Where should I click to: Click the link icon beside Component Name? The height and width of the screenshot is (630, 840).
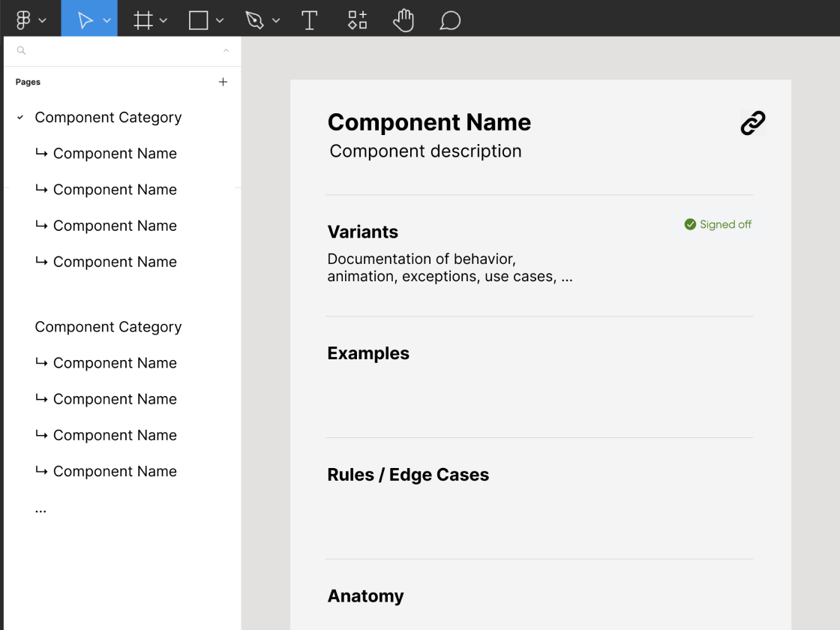coord(752,123)
